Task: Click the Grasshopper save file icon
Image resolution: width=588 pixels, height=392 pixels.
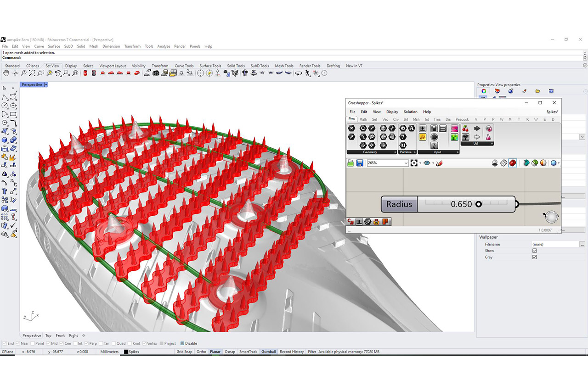Action: [x=360, y=163]
